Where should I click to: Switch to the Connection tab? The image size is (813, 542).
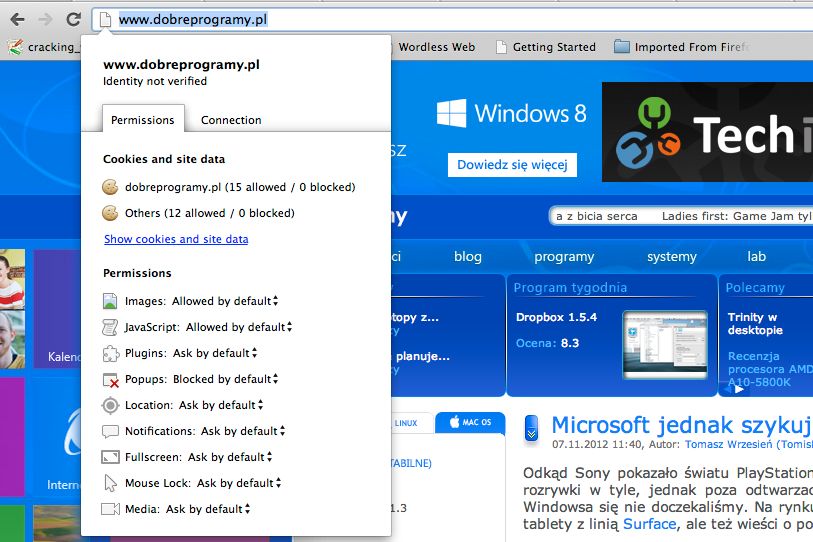pyautogui.click(x=231, y=120)
